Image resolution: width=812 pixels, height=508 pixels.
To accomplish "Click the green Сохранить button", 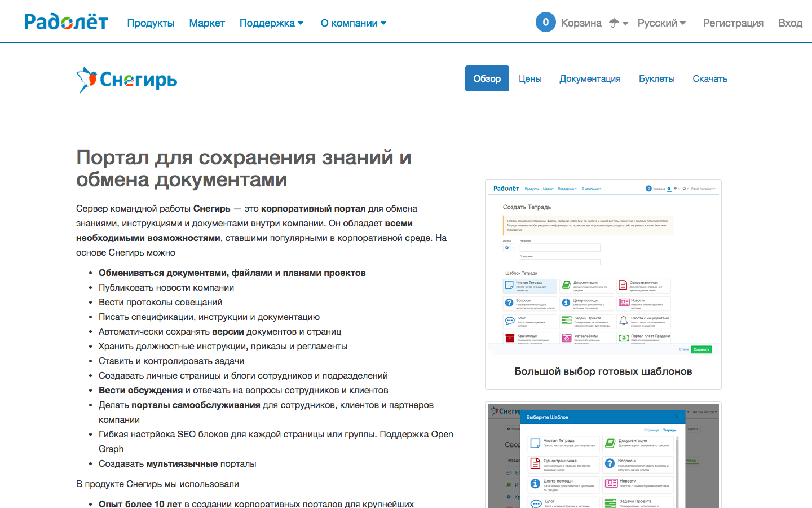I will pos(703,349).
